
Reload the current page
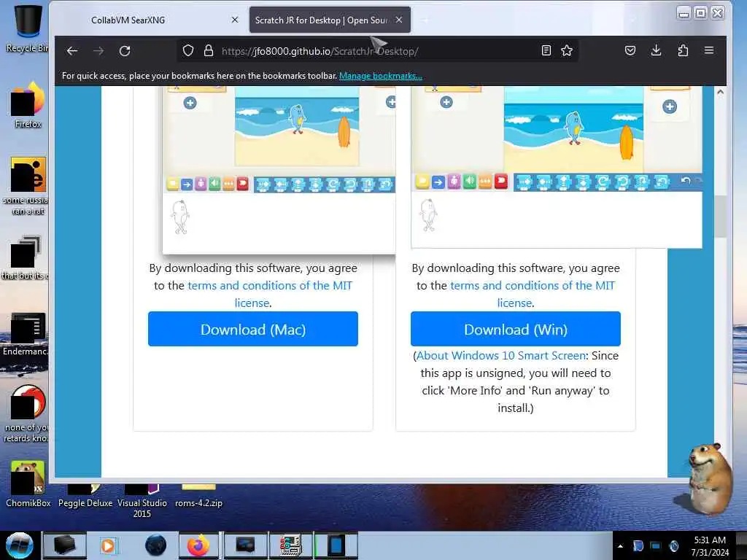(x=125, y=51)
